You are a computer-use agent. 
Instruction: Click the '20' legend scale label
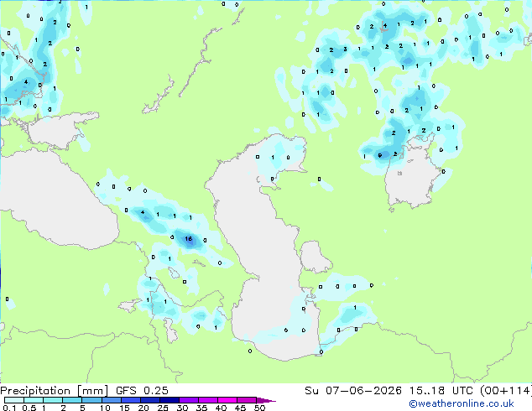click(x=143, y=408)
